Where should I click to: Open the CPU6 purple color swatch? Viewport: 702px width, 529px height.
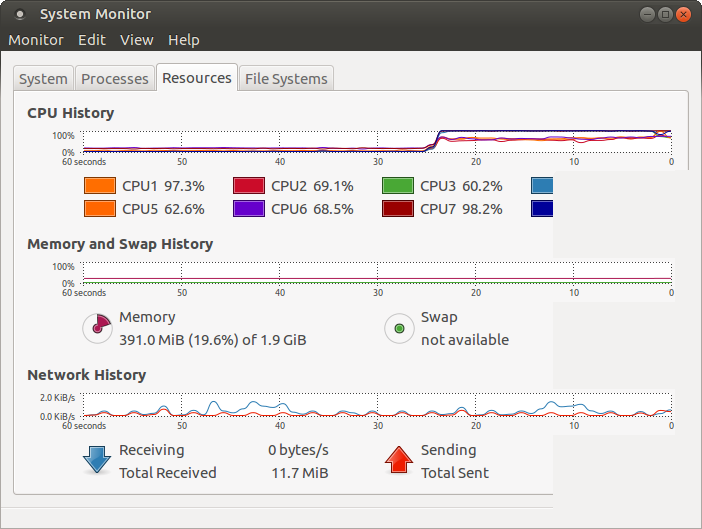(x=249, y=209)
